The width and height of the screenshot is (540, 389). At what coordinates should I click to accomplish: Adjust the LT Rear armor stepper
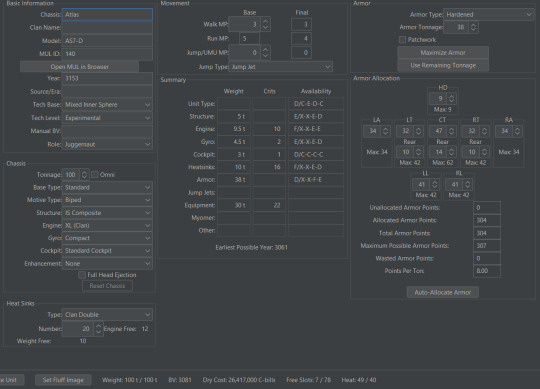click(x=418, y=152)
